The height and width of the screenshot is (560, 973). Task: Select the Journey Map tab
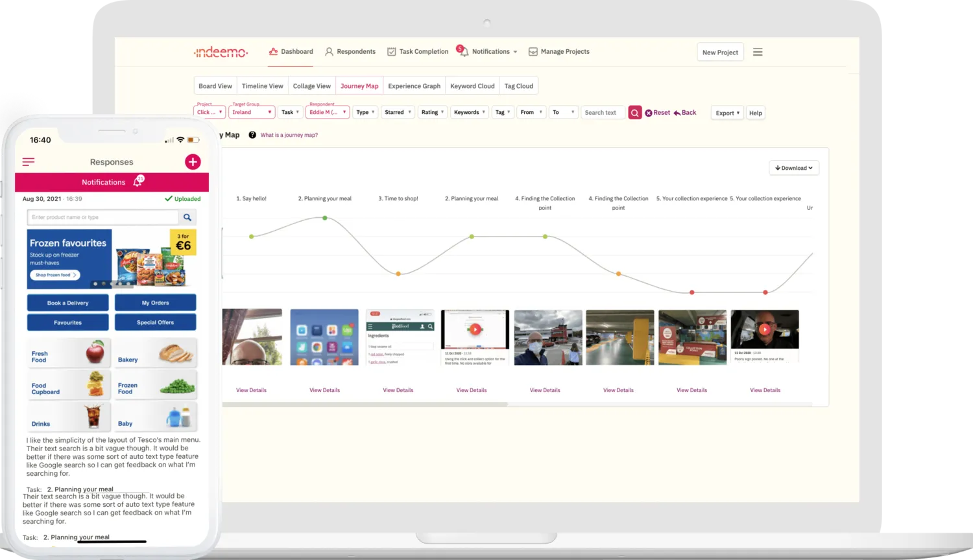point(359,86)
